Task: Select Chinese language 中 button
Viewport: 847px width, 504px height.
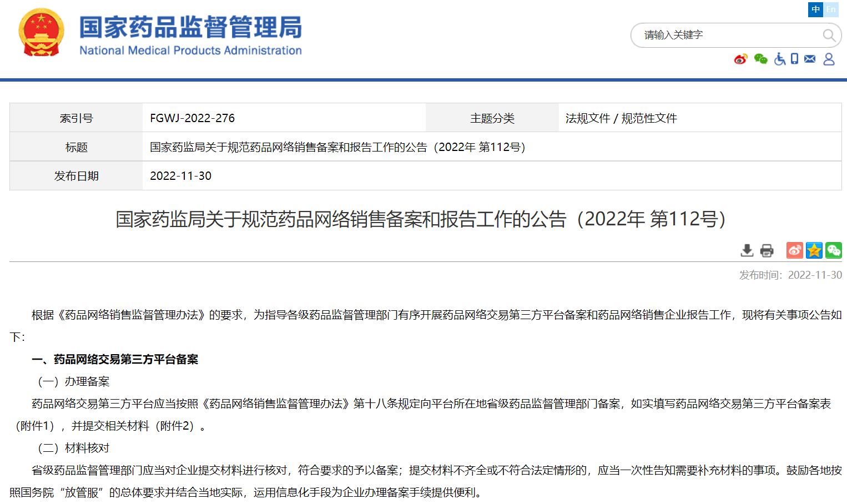Action: click(x=815, y=9)
